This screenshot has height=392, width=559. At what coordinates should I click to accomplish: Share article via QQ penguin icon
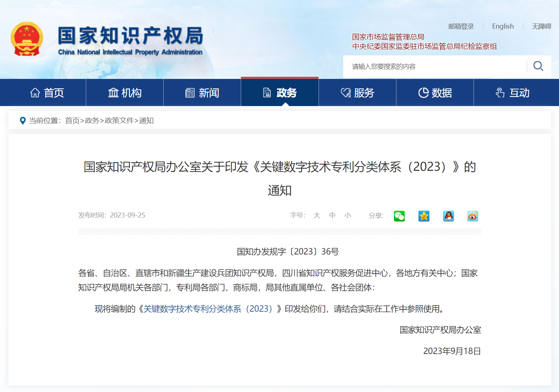click(x=449, y=216)
